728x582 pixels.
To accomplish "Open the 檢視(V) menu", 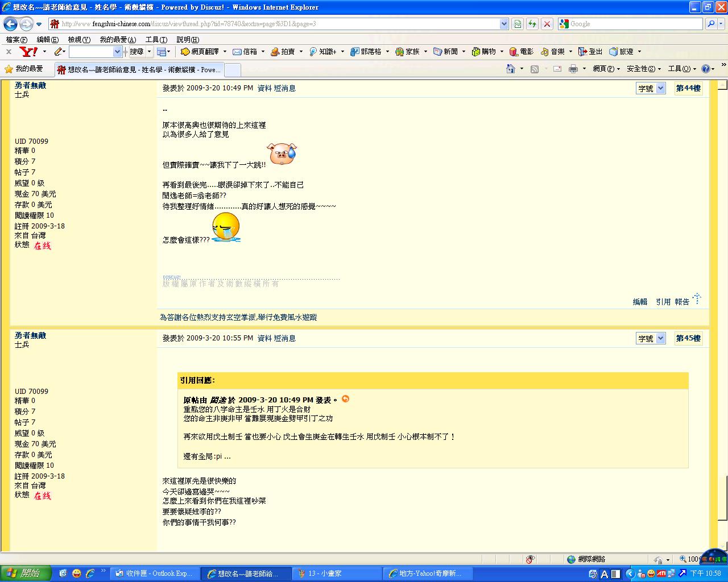I will click(78, 40).
